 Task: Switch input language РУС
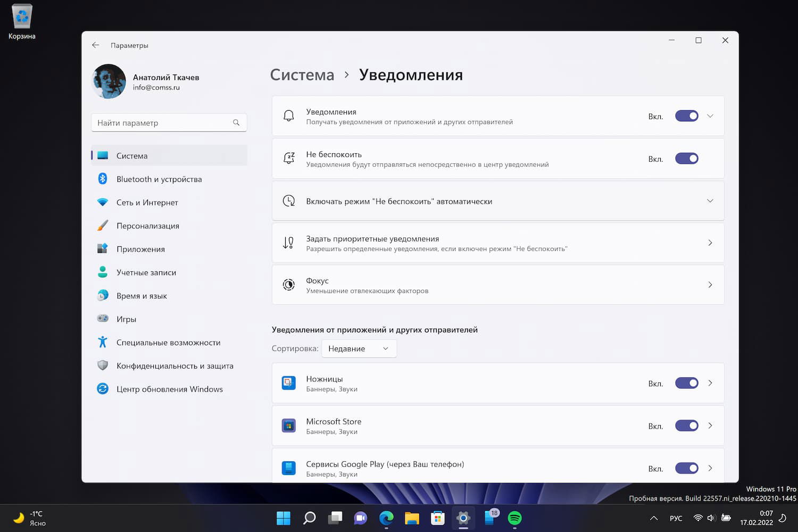pyautogui.click(x=676, y=518)
